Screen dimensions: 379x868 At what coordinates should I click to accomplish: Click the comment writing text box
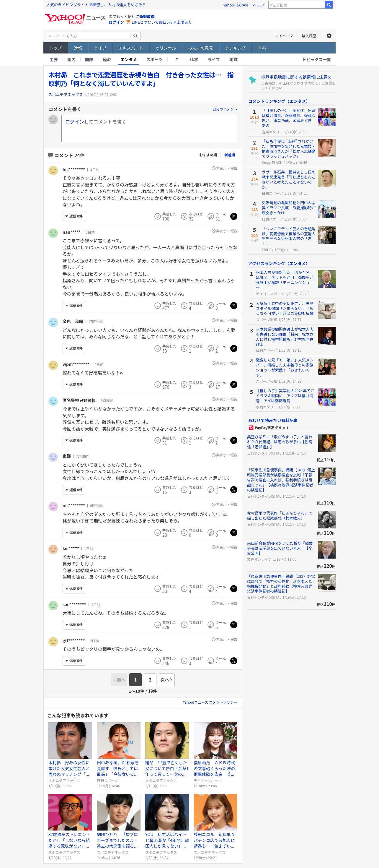pyautogui.click(x=149, y=128)
